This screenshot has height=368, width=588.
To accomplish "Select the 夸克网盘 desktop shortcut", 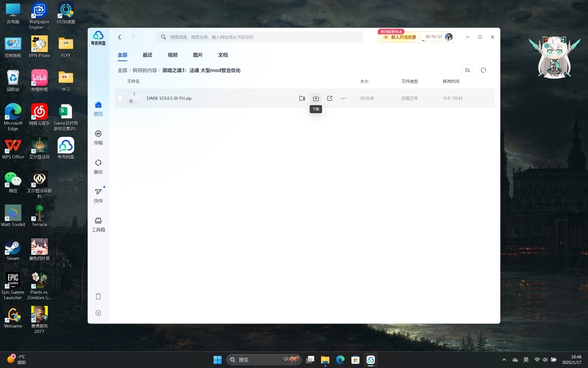I will pos(66,149).
